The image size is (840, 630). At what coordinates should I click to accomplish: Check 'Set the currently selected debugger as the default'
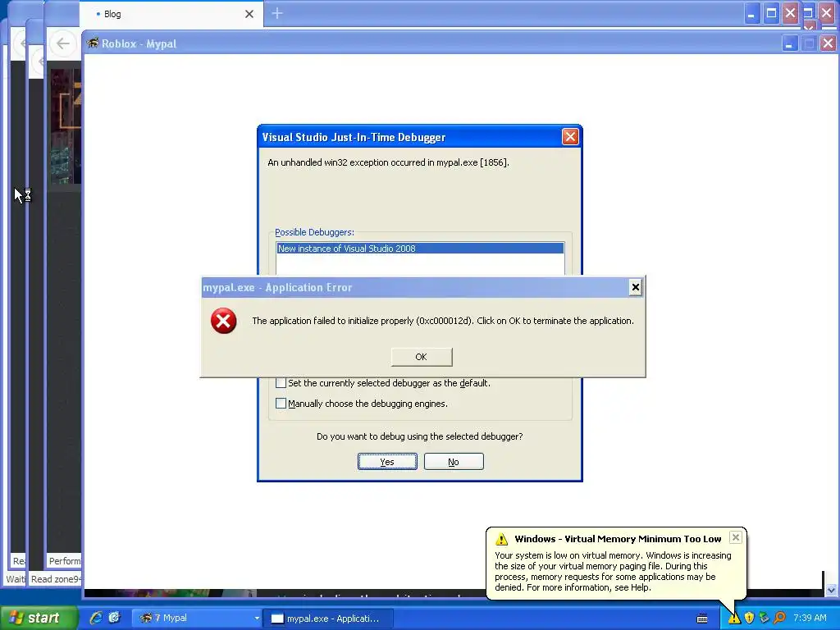[281, 383]
